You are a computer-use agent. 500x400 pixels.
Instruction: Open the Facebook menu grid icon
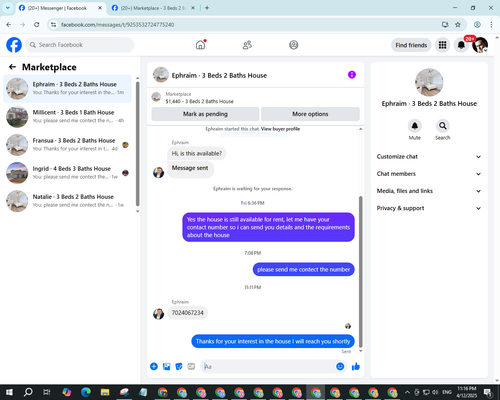coord(442,45)
